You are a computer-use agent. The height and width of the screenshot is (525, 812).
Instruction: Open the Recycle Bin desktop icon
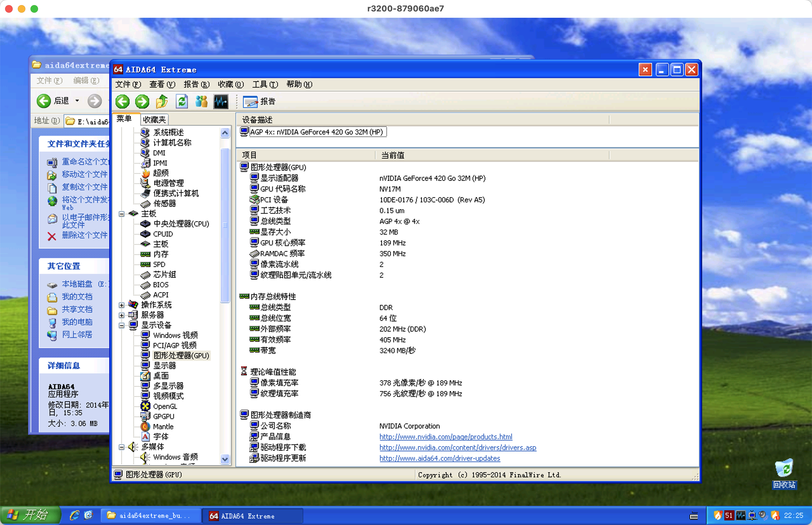point(784,474)
